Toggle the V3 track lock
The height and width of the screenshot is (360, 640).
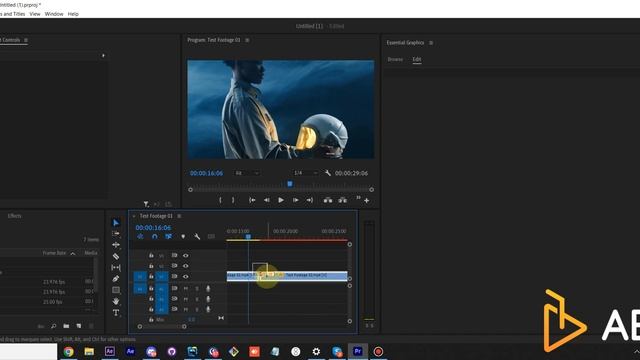(151, 256)
